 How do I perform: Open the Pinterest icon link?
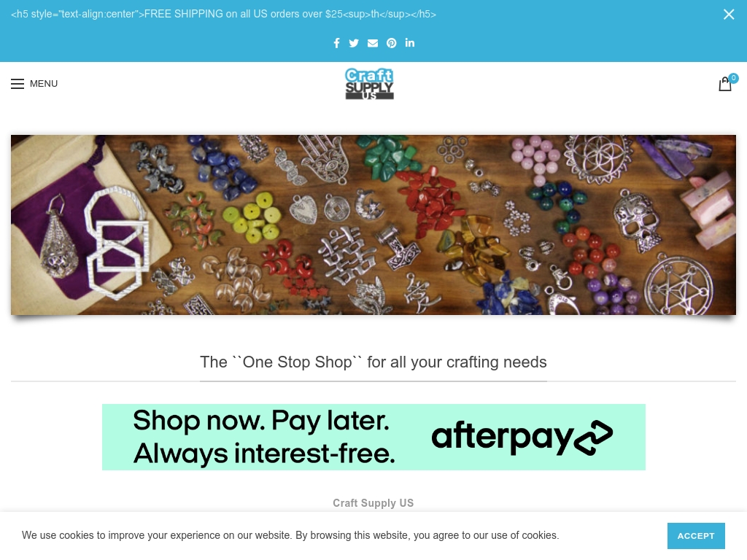[391, 43]
